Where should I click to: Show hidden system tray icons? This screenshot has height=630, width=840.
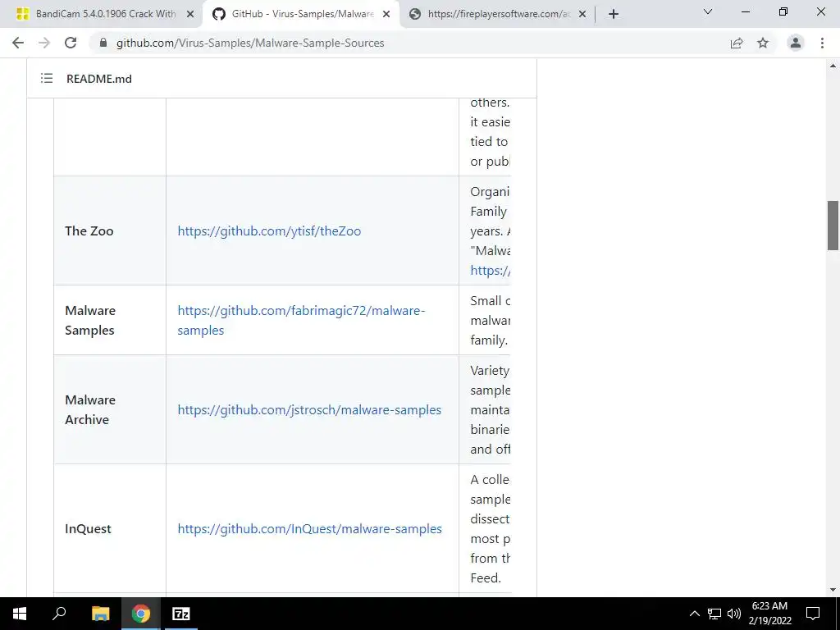point(694,614)
